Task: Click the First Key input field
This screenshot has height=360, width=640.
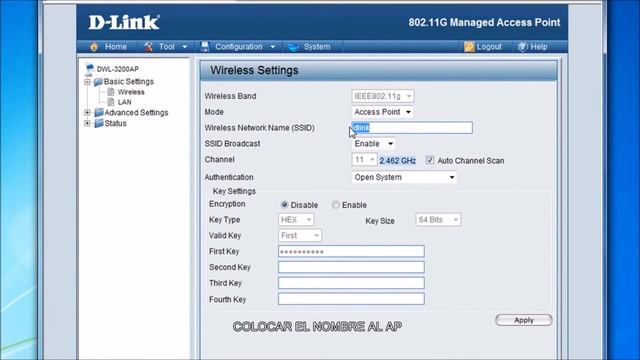Action: [351, 251]
